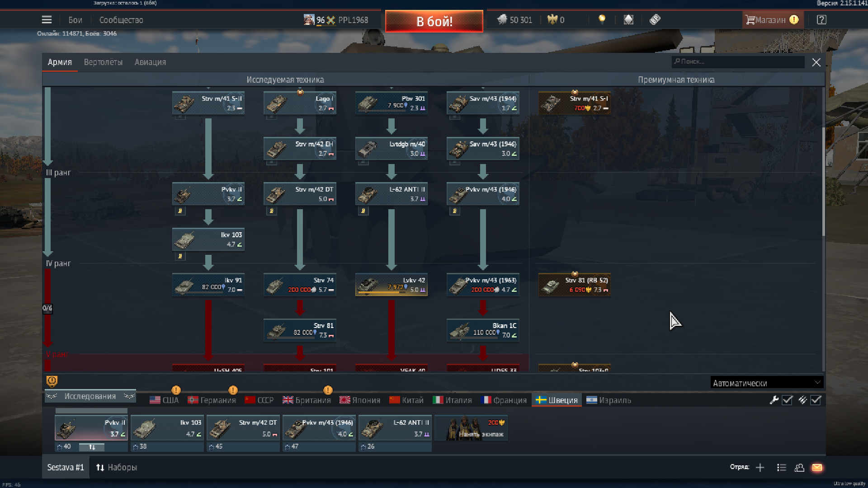The width and height of the screenshot is (868, 488).
Task: Select the Израиль nation tab
Action: 609,400
